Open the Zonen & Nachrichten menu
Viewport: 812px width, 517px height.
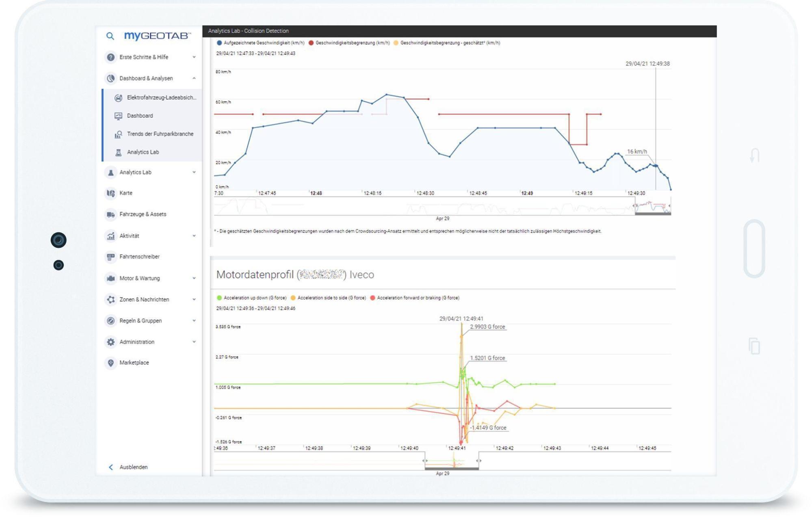click(x=110, y=299)
